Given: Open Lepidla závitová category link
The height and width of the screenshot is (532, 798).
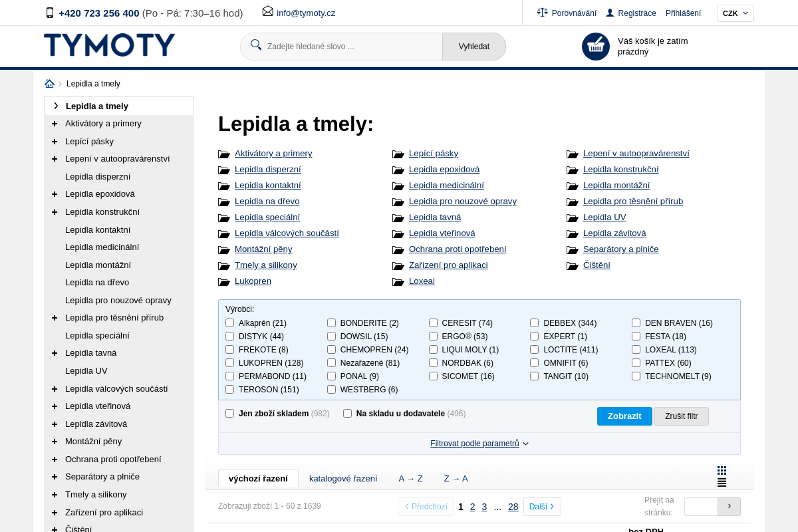Looking at the screenshot, I should pos(614,233).
